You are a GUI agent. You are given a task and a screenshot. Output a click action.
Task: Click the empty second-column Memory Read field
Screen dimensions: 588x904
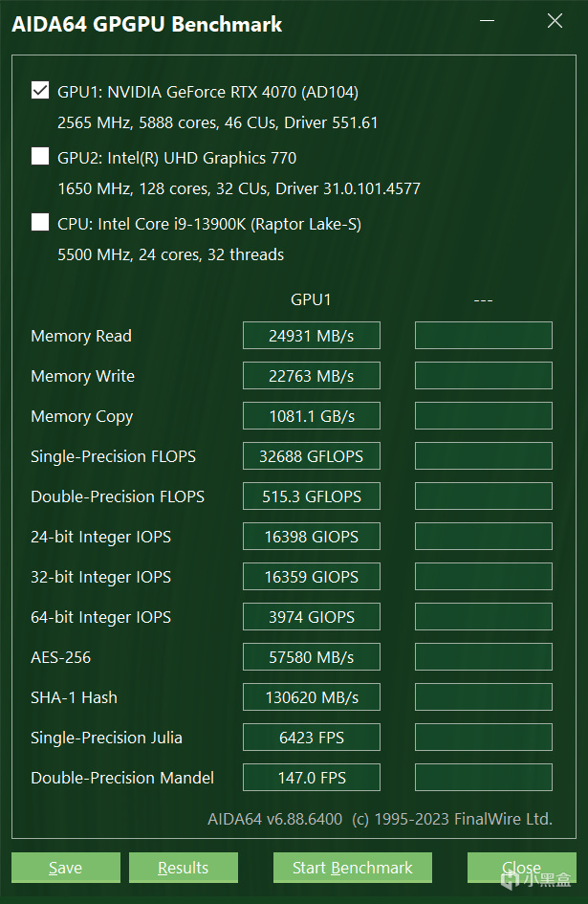[483, 336]
